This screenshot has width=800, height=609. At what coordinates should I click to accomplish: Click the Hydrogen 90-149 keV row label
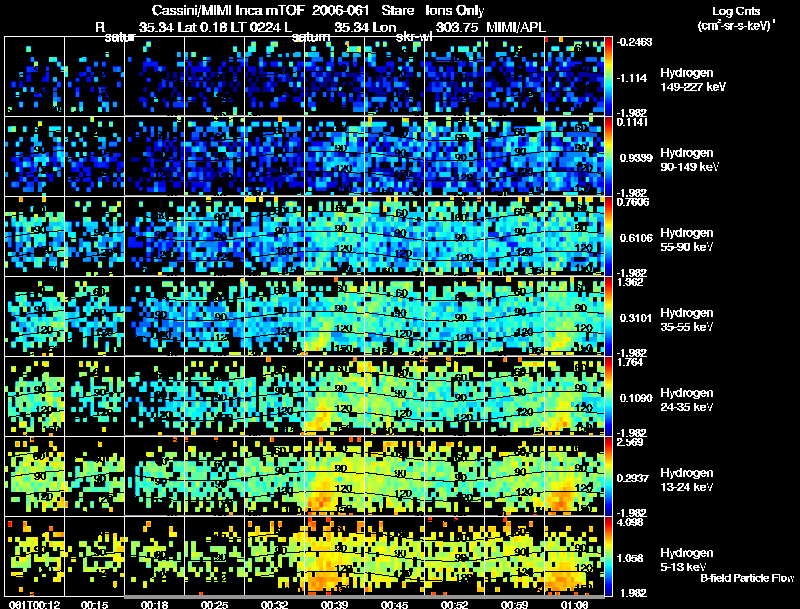click(689, 160)
